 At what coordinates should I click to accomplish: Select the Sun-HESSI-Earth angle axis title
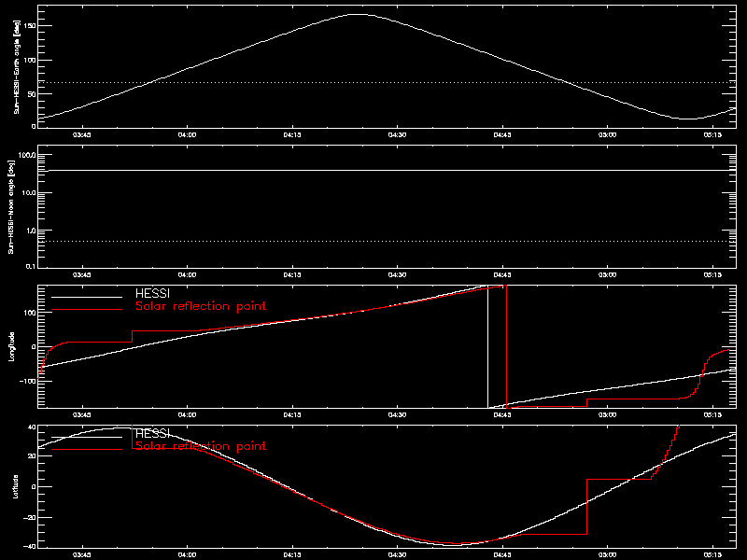17,66
